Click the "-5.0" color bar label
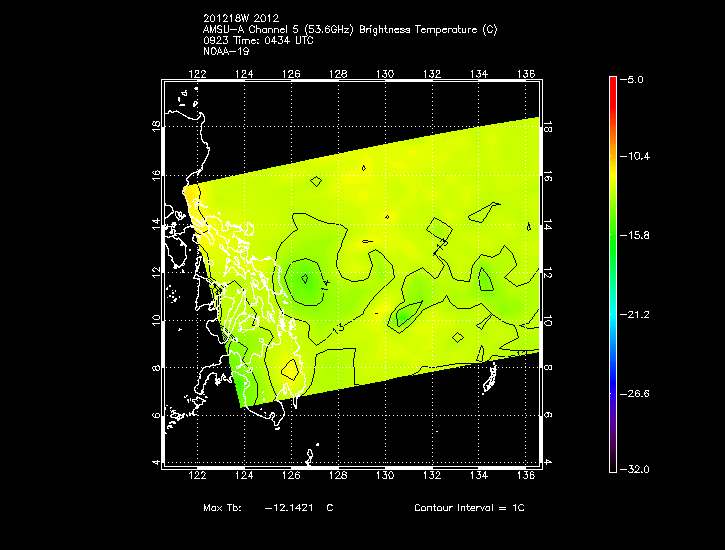This screenshot has height=550, width=725. pos(632,79)
